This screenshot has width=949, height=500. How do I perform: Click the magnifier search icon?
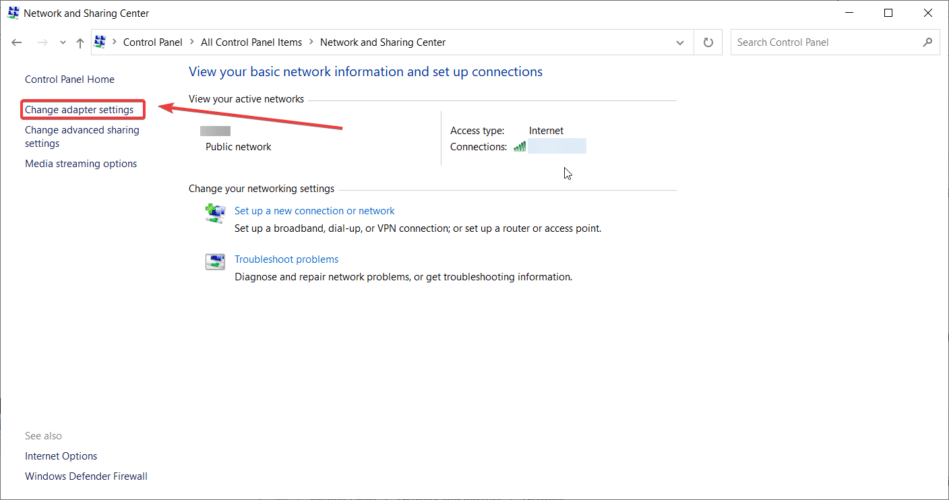(x=928, y=42)
